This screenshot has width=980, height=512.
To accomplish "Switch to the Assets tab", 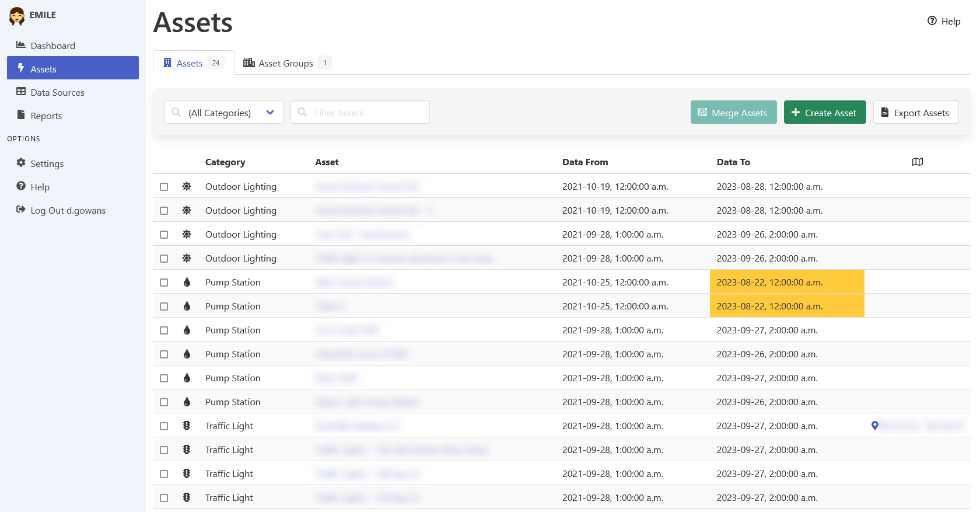I will tap(194, 62).
